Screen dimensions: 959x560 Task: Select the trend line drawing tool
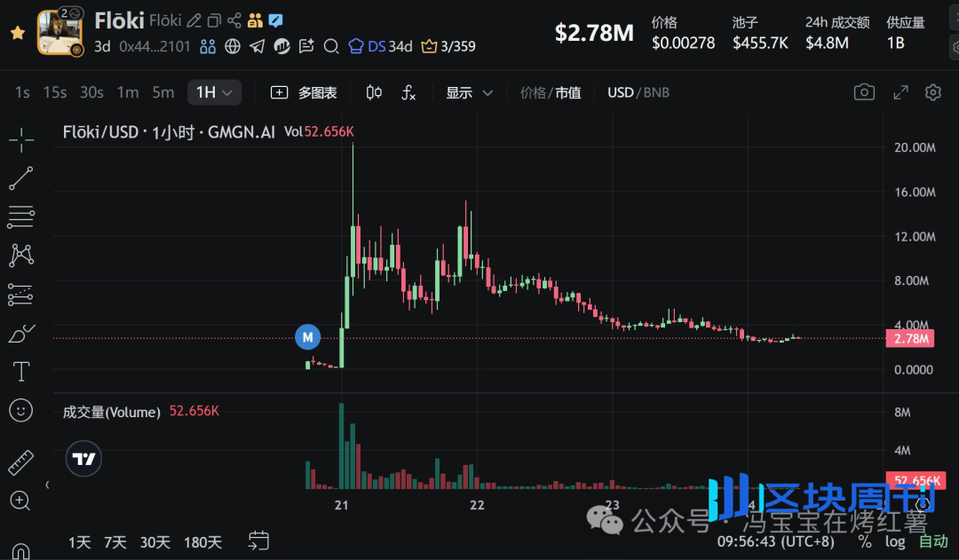point(20,177)
